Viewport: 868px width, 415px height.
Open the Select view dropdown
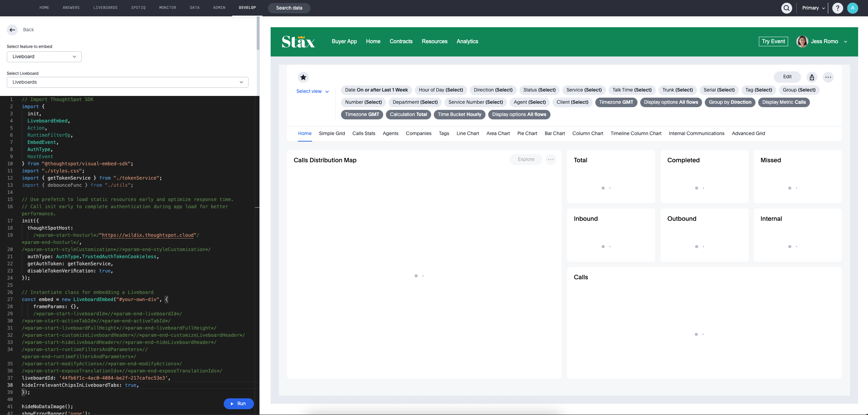(x=313, y=92)
